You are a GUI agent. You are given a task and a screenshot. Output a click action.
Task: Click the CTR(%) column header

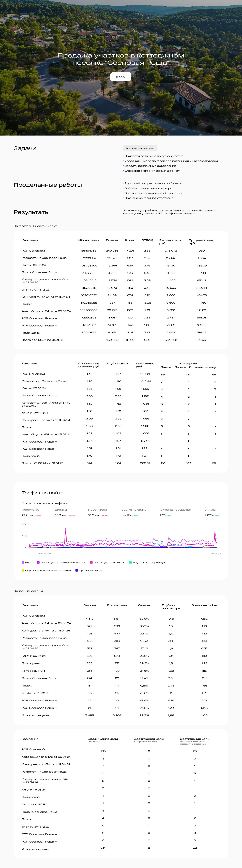click(147, 240)
